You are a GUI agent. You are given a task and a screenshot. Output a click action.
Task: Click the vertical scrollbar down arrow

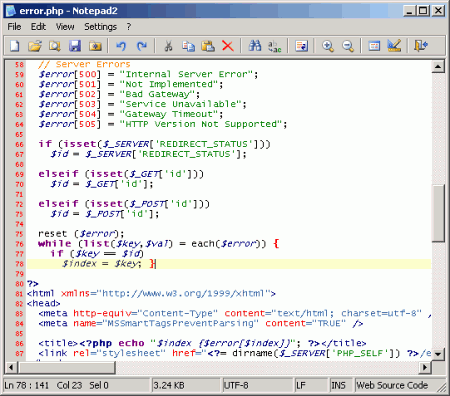tap(438, 354)
